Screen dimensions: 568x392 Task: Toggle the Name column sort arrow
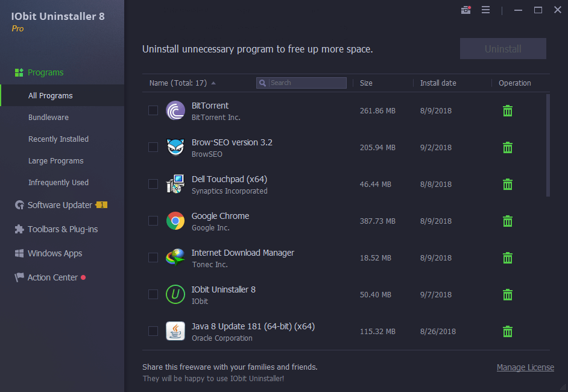click(x=213, y=83)
